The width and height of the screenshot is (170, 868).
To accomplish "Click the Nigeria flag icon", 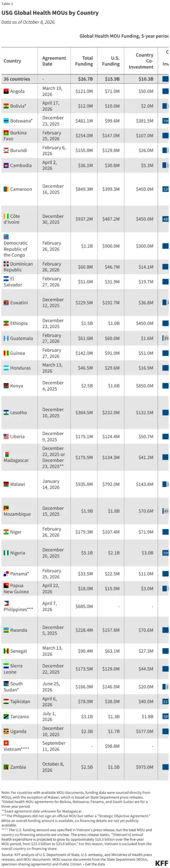I will click(6, 553).
